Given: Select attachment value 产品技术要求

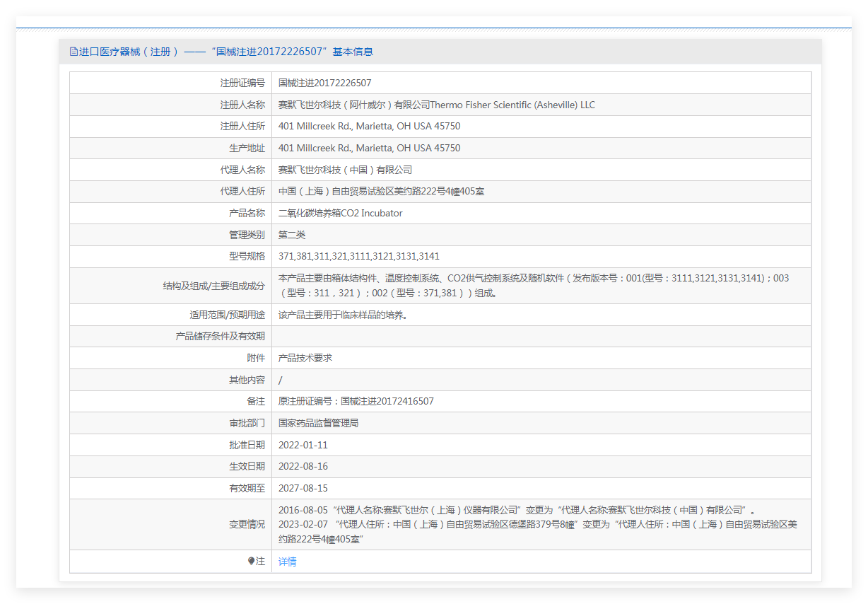Looking at the screenshot, I should tap(305, 358).
